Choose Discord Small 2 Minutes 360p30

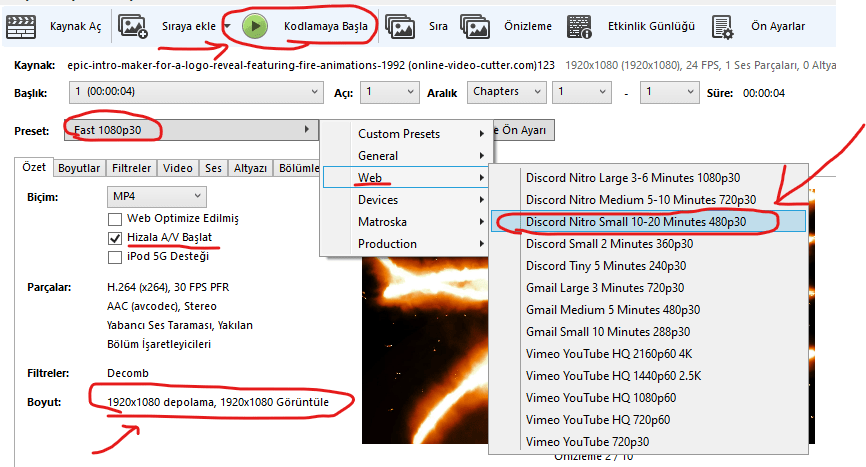click(648, 243)
